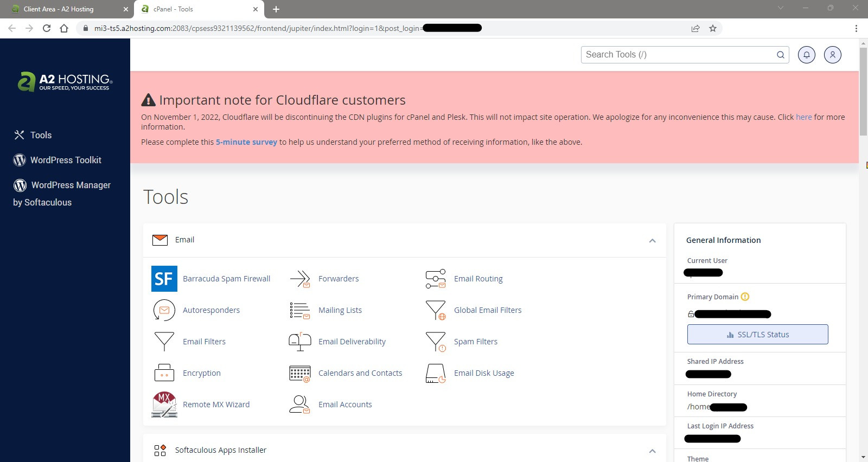Screen dimensions: 868x462
Task: Collapse the Email section chevron
Action: (x=653, y=241)
